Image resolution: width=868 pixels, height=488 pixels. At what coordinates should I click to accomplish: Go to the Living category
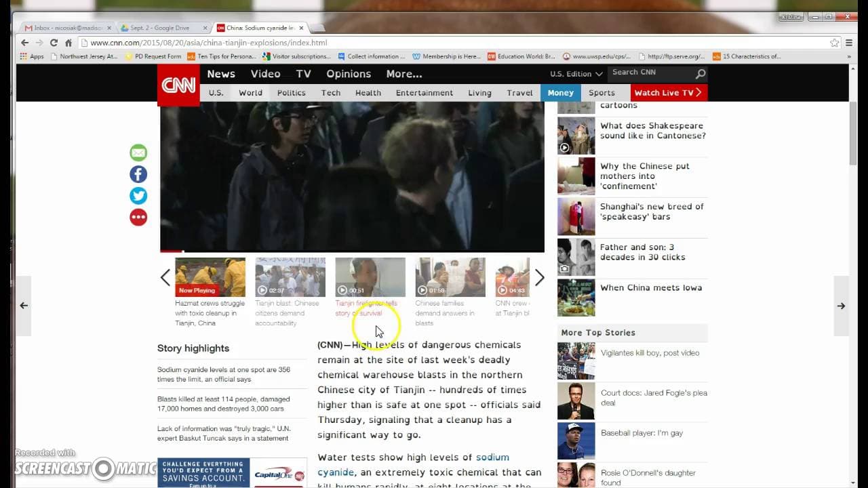[x=479, y=93]
